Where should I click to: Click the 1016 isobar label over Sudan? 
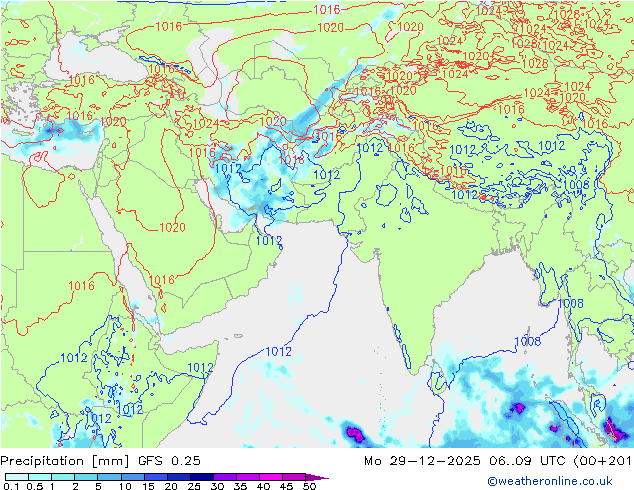(x=81, y=286)
